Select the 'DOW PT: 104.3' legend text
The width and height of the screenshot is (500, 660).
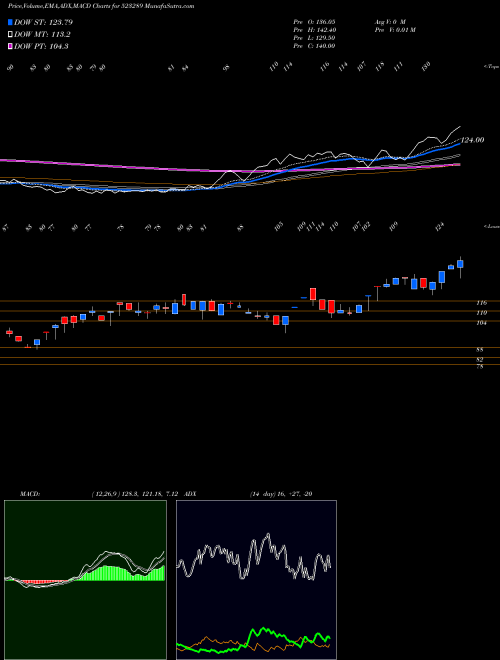(x=41, y=46)
